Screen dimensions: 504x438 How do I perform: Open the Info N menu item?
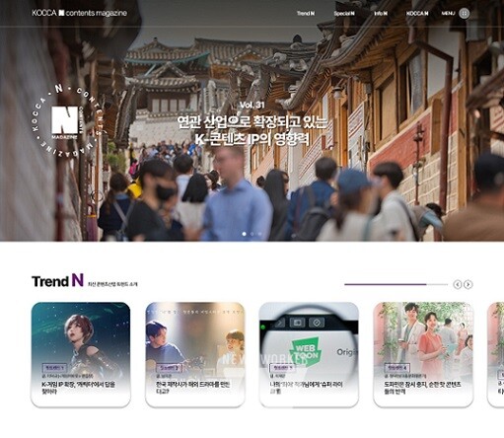[381, 14]
